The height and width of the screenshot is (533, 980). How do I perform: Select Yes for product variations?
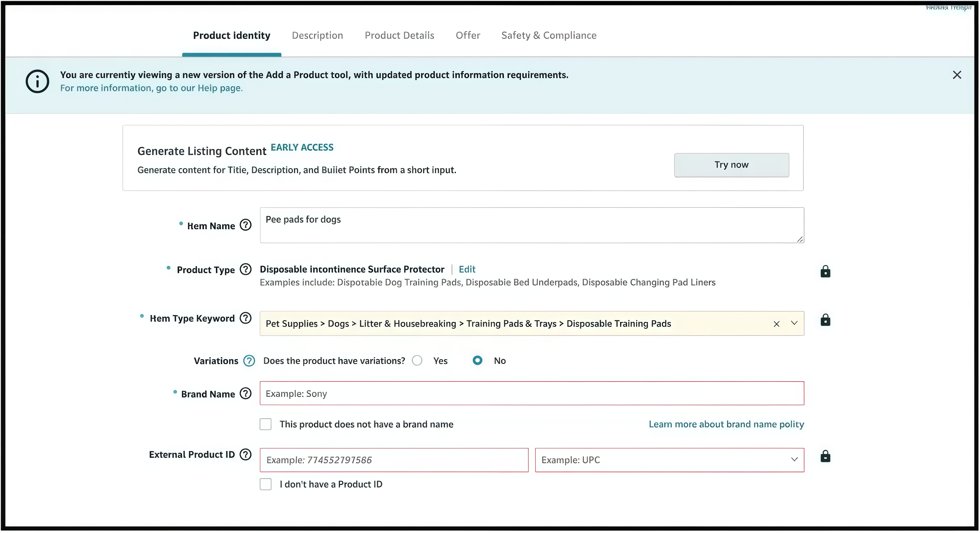[417, 360]
